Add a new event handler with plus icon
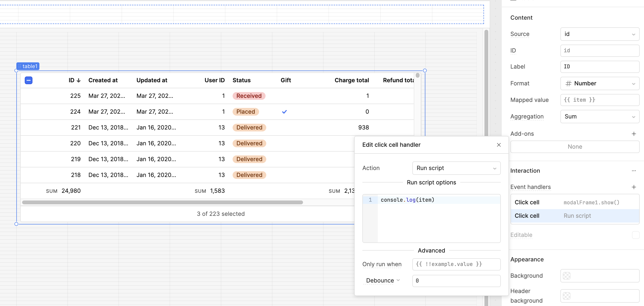 point(633,187)
